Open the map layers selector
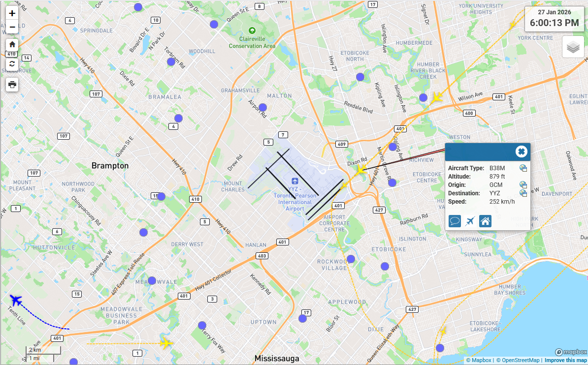588x365 pixels. point(573,47)
